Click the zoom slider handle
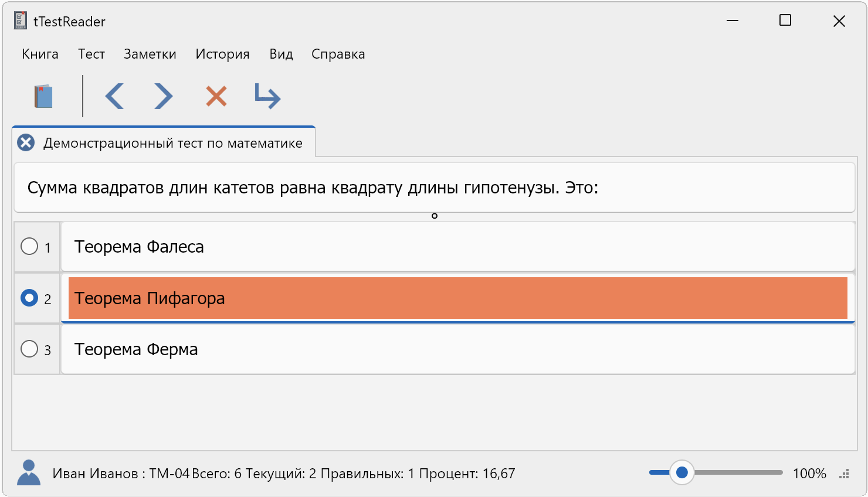 coord(681,472)
